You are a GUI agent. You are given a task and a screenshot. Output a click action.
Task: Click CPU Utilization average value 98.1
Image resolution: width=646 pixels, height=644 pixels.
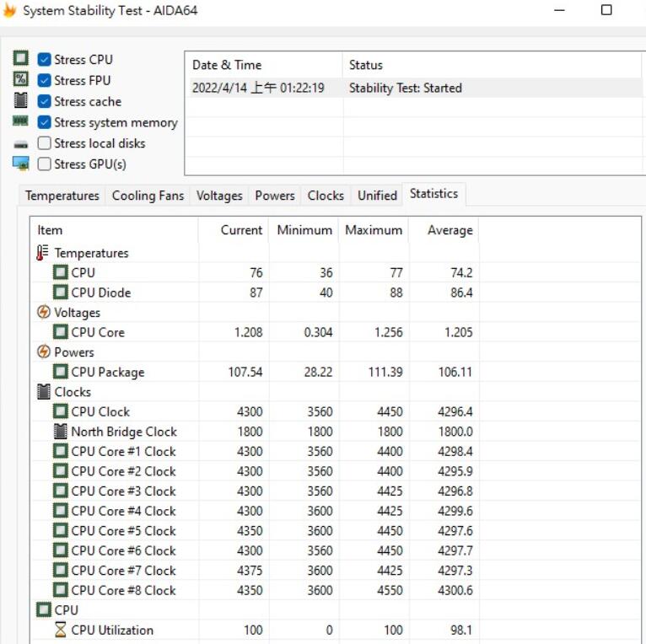coord(461,630)
